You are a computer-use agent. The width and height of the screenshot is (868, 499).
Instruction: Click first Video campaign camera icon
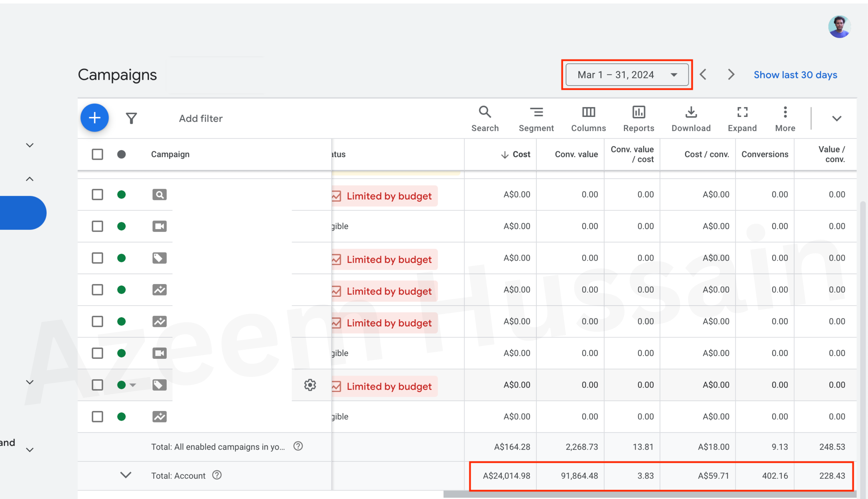pos(159,226)
